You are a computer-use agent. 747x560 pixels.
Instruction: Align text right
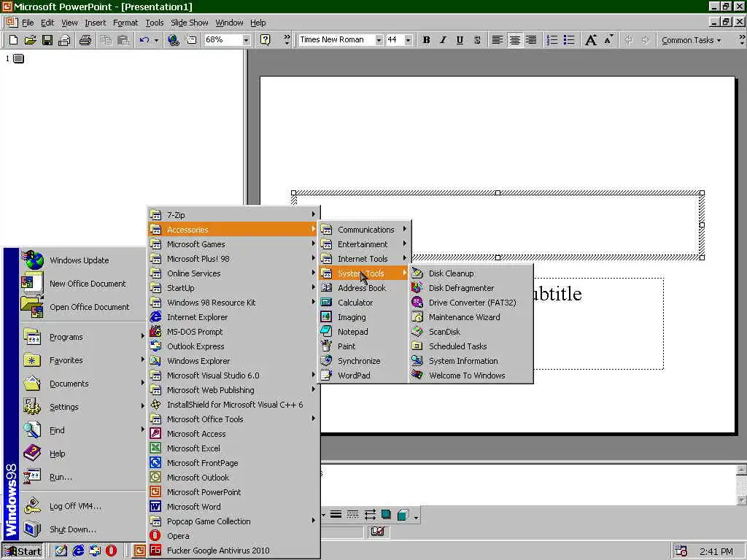click(x=531, y=40)
